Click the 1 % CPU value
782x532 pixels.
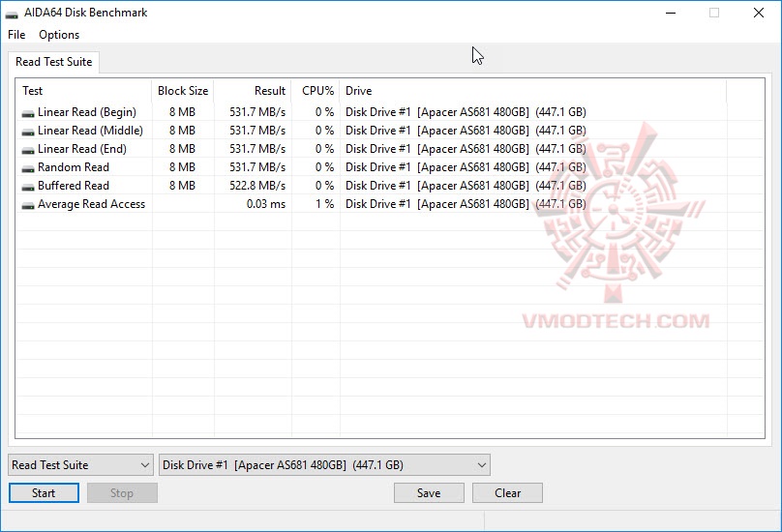pos(324,204)
